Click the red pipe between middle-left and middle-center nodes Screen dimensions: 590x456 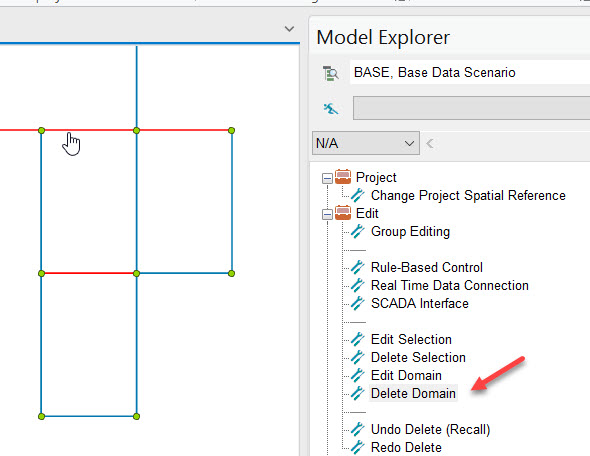pyautogui.click(x=89, y=273)
